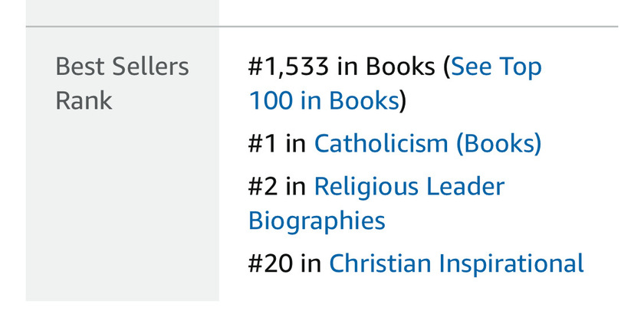
Task: Click the word Rank in the label
Action: click(84, 101)
